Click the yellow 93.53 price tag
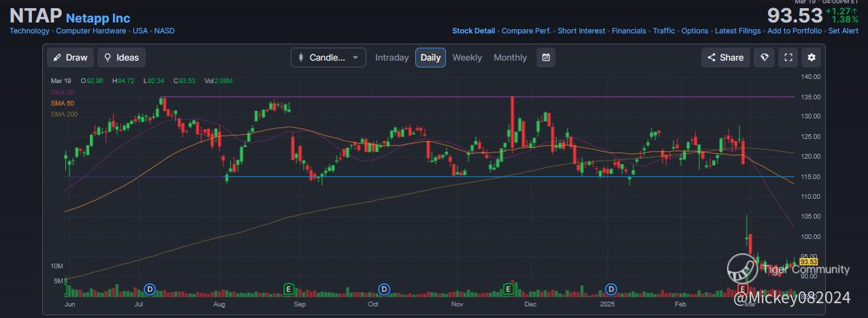 click(x=808, y=261)
